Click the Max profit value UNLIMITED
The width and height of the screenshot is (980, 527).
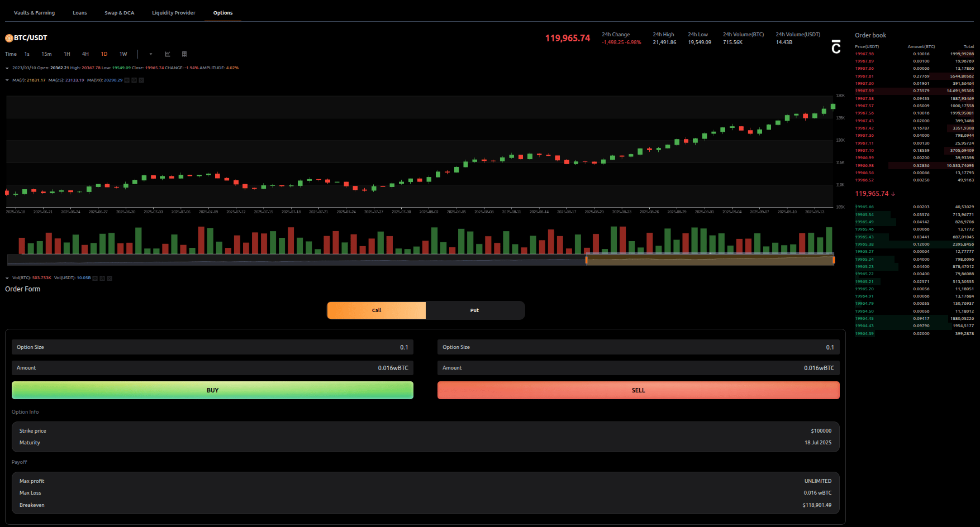point(818,481)
